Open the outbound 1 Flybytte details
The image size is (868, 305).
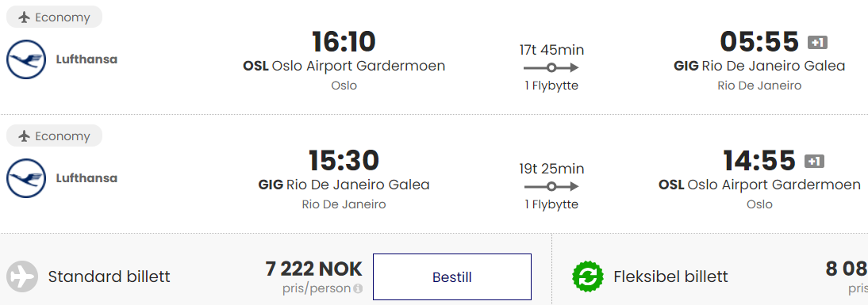tap(551, 86)
